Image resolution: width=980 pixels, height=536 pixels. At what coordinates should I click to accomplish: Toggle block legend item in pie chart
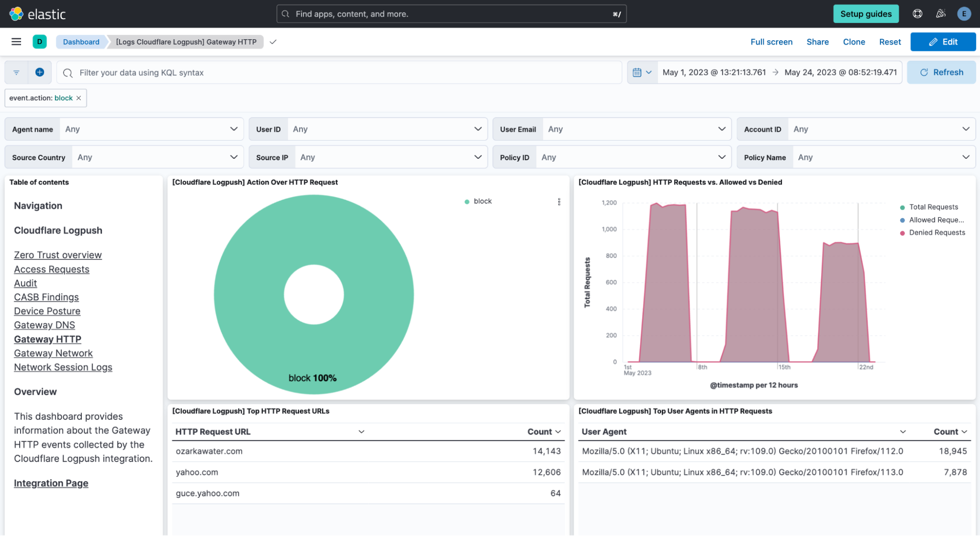coord(482,201)
